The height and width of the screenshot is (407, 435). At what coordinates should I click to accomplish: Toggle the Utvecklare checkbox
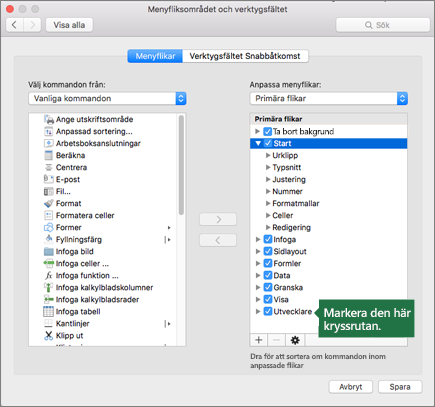(268, 311)
